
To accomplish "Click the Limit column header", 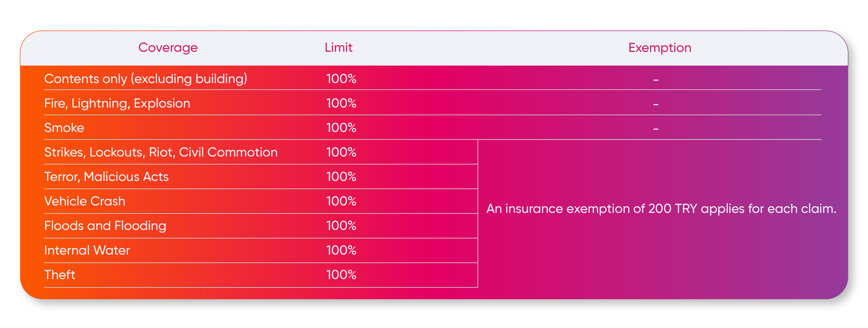I will (x=338, y=47).
